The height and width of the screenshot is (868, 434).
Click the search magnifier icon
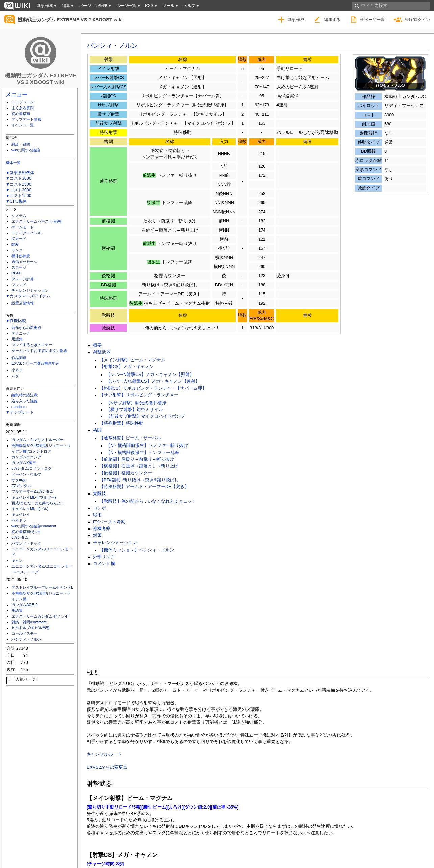357,6
